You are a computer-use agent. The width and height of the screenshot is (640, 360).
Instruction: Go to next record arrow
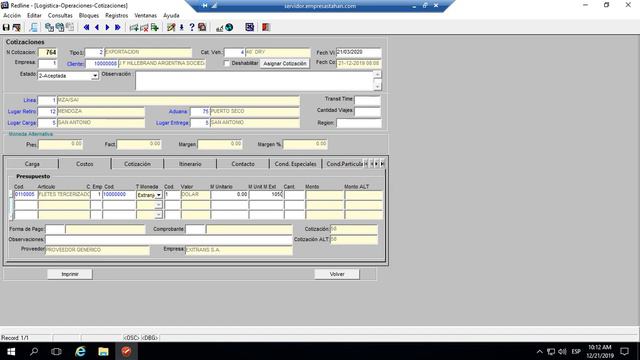(107, 27)
